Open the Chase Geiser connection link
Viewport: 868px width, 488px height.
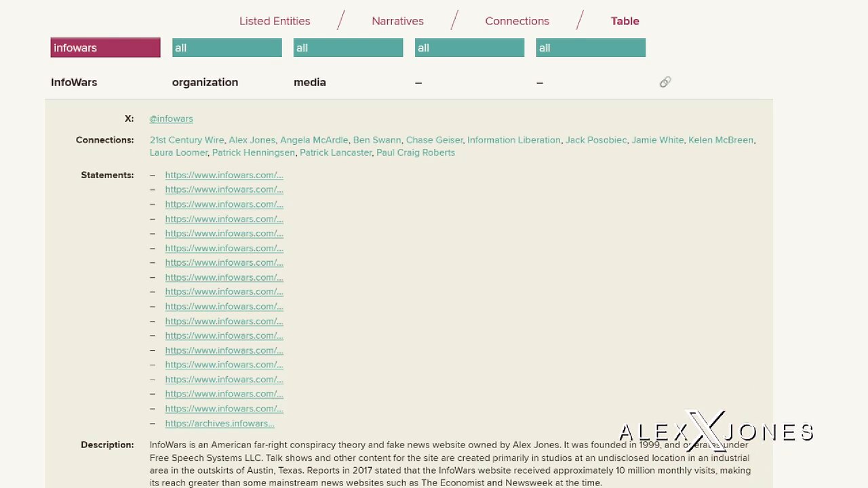tap(434, 140)
